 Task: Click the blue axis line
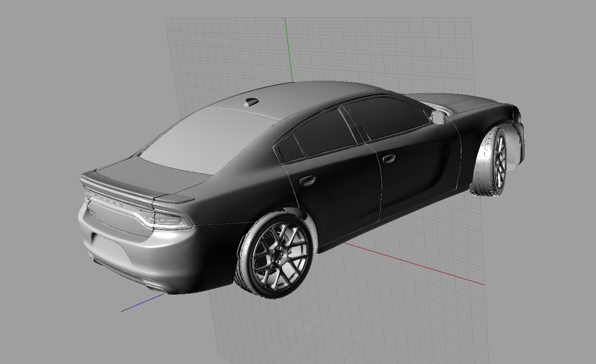point(142,302)
